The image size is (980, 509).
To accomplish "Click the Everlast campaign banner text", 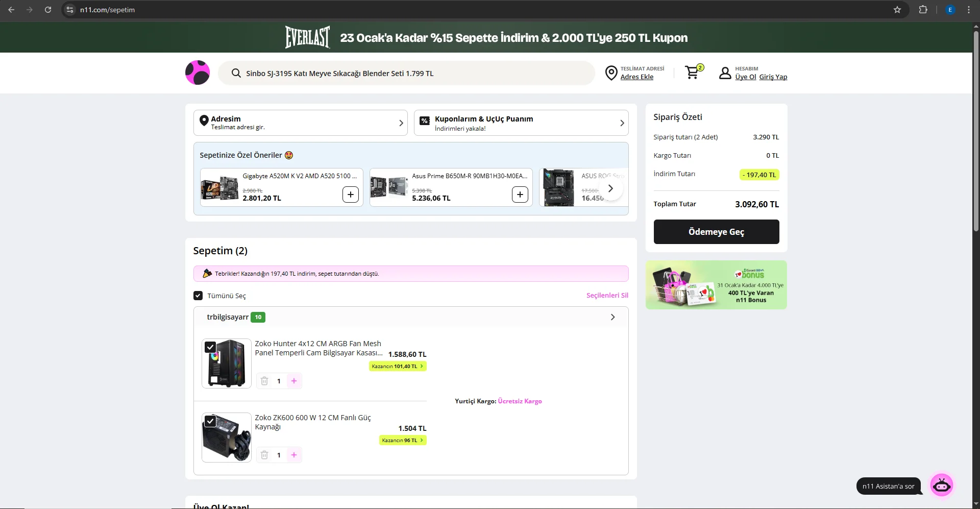I will (x=514, y=38).
